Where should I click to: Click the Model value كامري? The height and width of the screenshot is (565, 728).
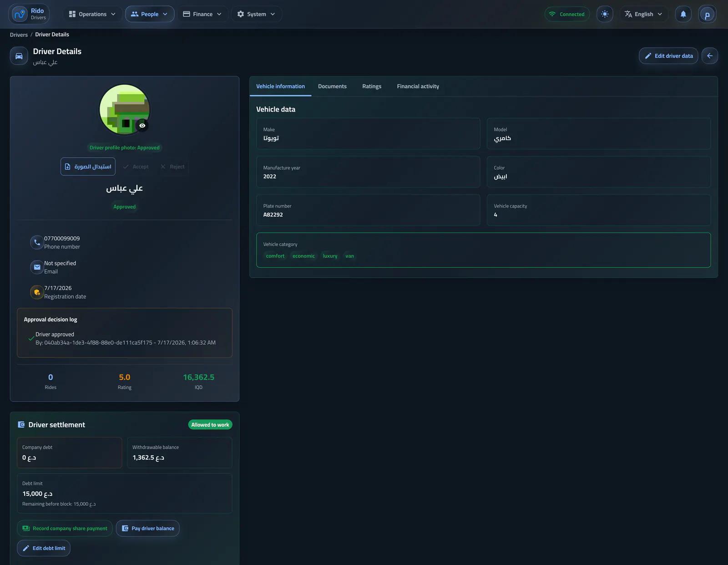[502, 138]
